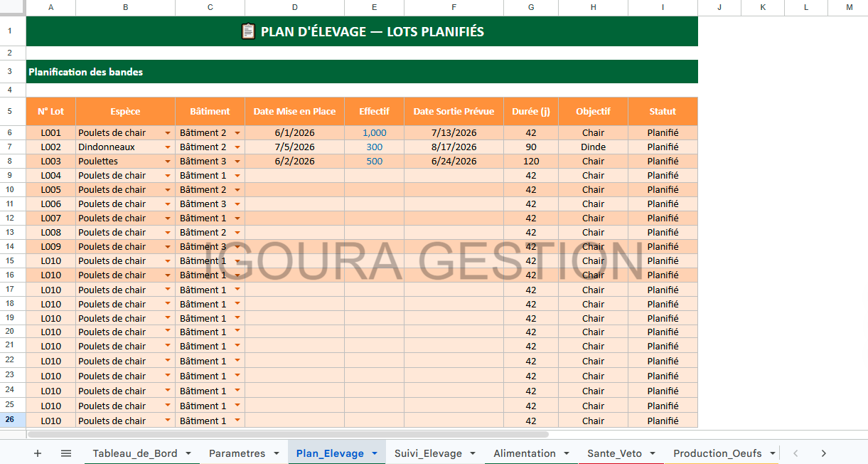
Task: Select column A header
Action: (51, 7)
